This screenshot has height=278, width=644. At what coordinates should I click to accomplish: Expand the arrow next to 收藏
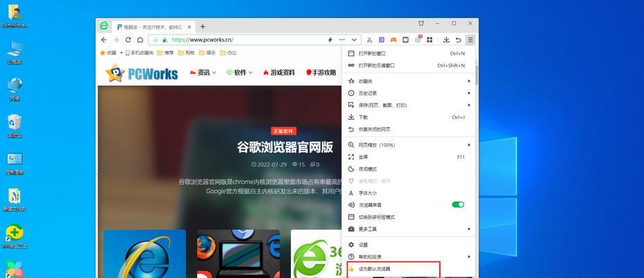[x=121, y=53]
